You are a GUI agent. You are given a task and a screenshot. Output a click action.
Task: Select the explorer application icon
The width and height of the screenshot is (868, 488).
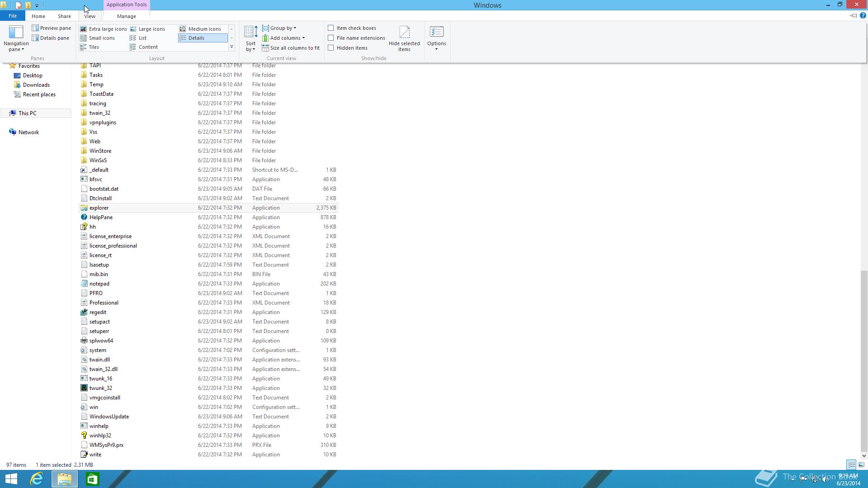point(84,208)
